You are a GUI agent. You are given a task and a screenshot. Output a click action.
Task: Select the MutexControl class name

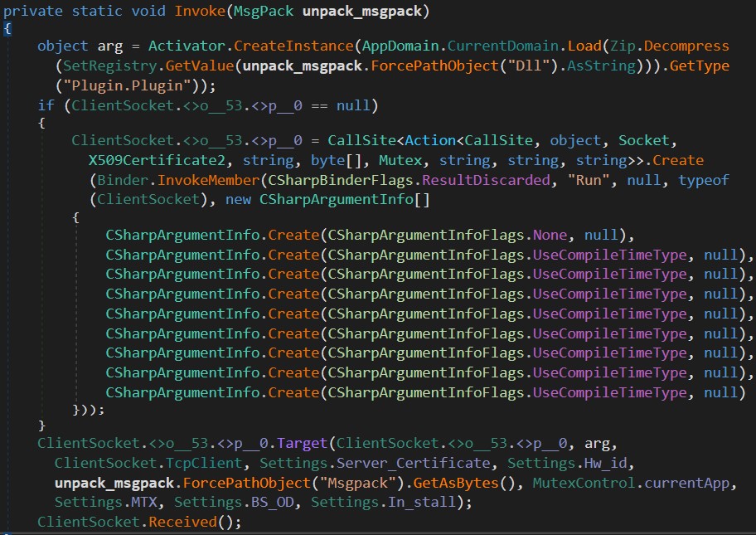(584, 483)
